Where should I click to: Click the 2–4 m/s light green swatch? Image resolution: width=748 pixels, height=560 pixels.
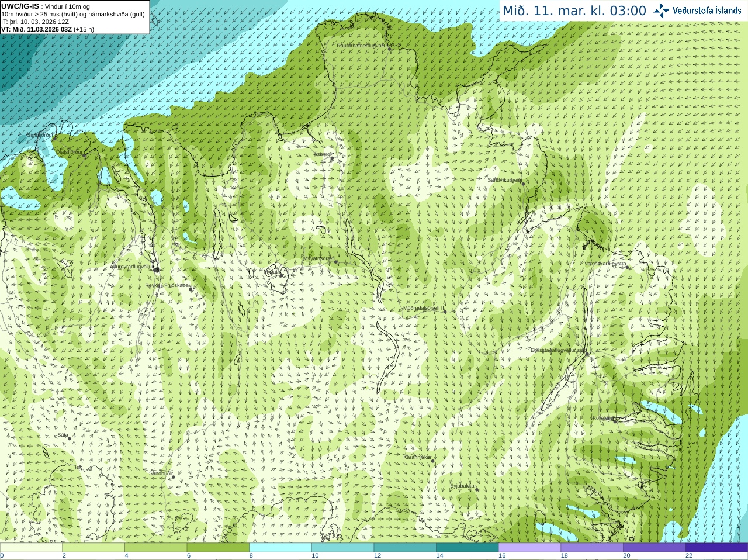(x=93, y=548)
